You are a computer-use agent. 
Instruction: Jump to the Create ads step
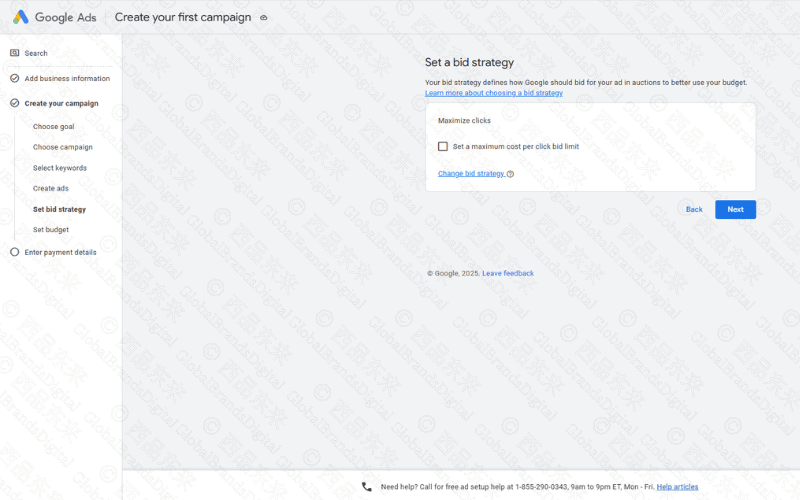point(50,189)
